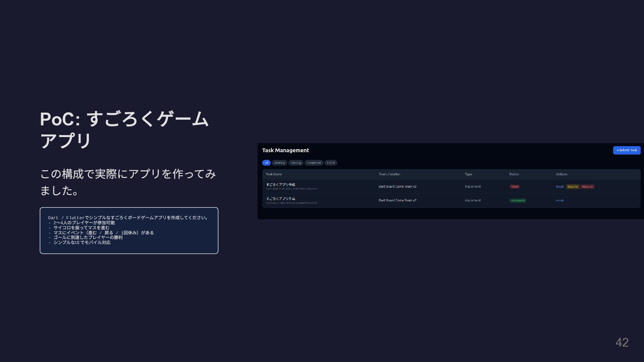Viewport: 644px width, 362px height.
Task: Click the Dart/Flutter prompt text box
Action: [x=129, y=230]
